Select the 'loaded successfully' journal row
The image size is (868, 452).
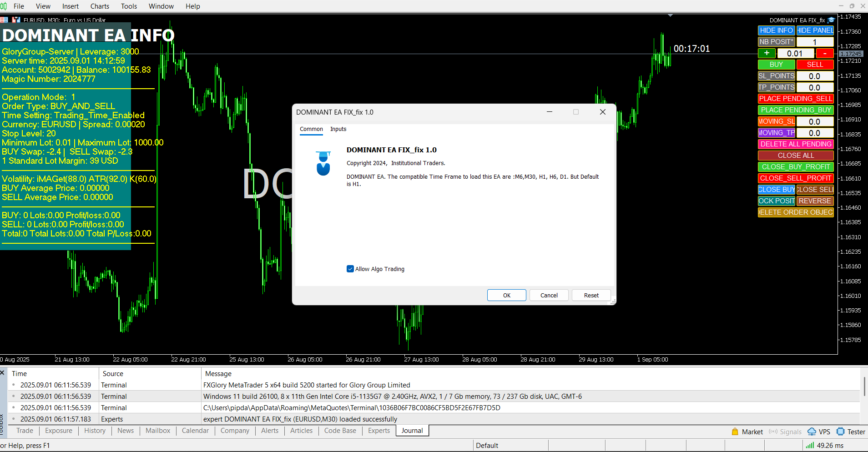coord(434,419)
